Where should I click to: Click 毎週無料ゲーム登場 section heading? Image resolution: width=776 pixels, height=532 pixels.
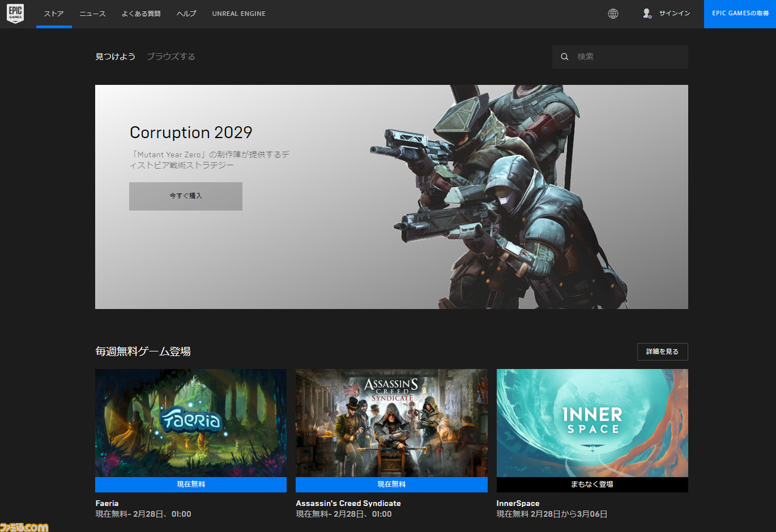[x=143, y=351]
